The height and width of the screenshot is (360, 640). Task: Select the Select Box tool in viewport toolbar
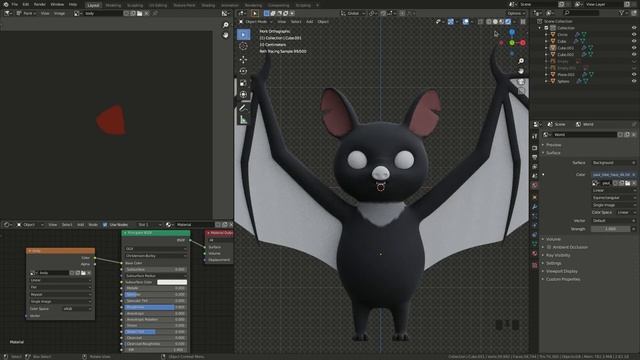pyautogui.click(x=243, y=35)
